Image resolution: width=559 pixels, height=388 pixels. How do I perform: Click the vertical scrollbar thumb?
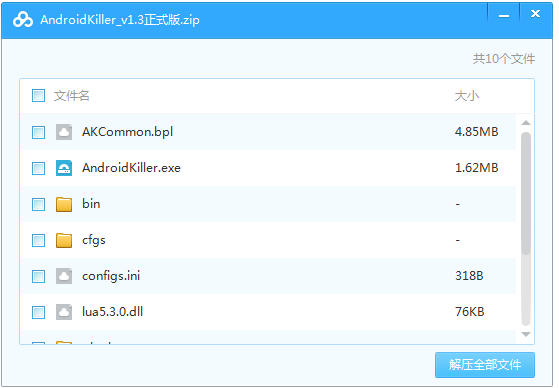tap(526, 193)
